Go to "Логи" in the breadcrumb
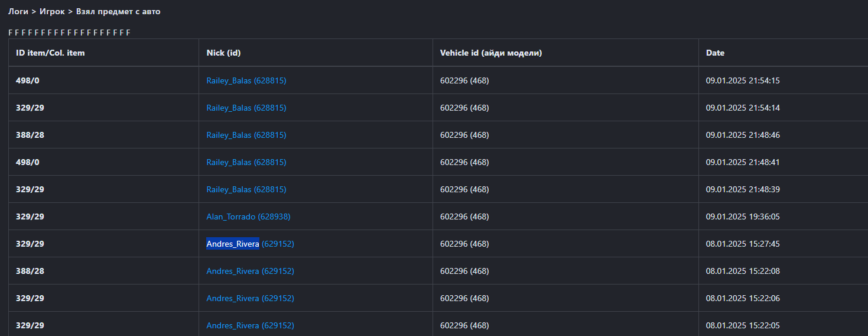Image resolution: width=868 pixels, height=336 pixels. click(x=18, y=11)
